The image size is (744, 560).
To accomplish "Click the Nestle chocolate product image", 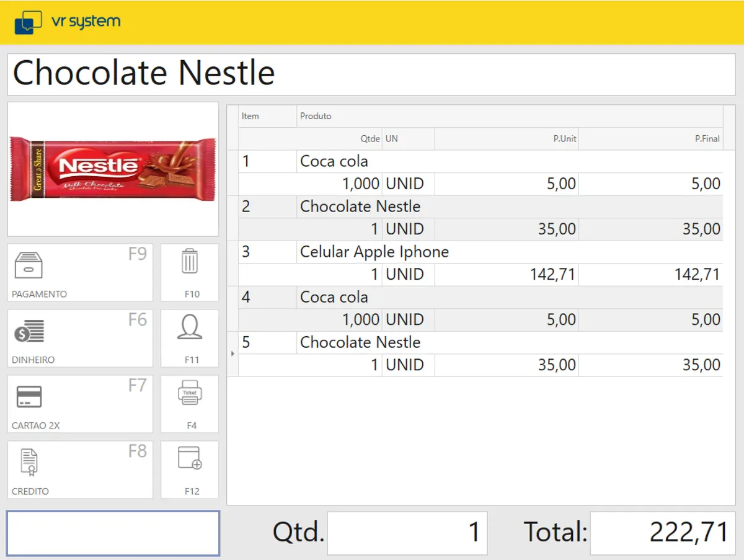I will pos(113,169).
